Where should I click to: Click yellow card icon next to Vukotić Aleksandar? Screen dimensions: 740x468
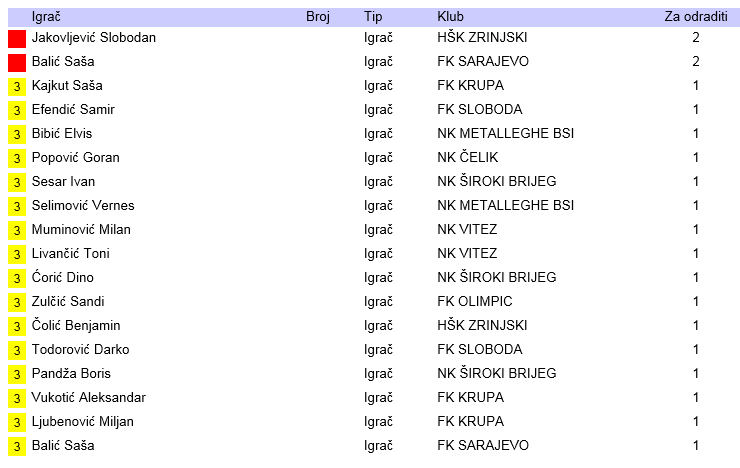click(16, 398)
